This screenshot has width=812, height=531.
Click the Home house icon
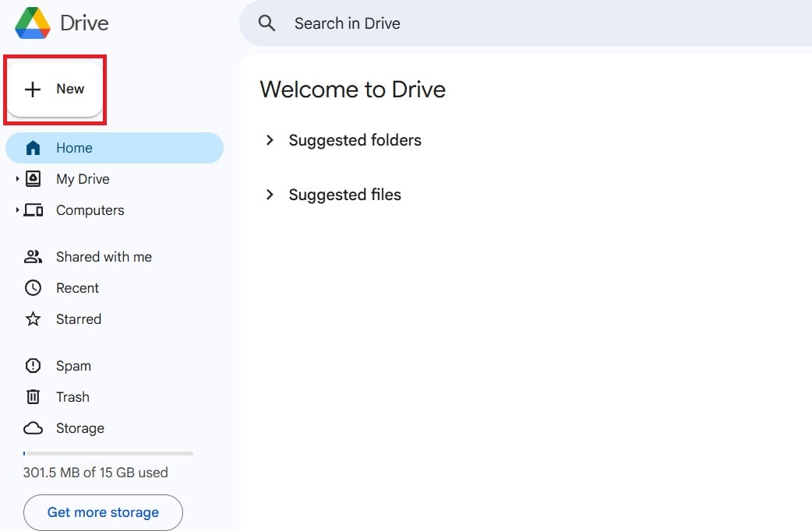tap(33, 148)
